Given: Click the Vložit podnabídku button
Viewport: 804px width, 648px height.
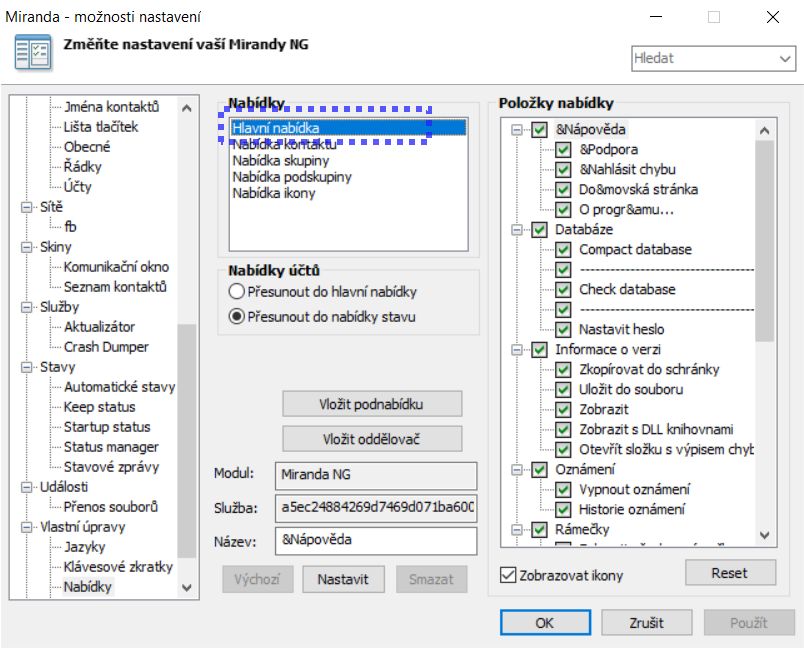Looking at the screenshot, I should (372, 404).
